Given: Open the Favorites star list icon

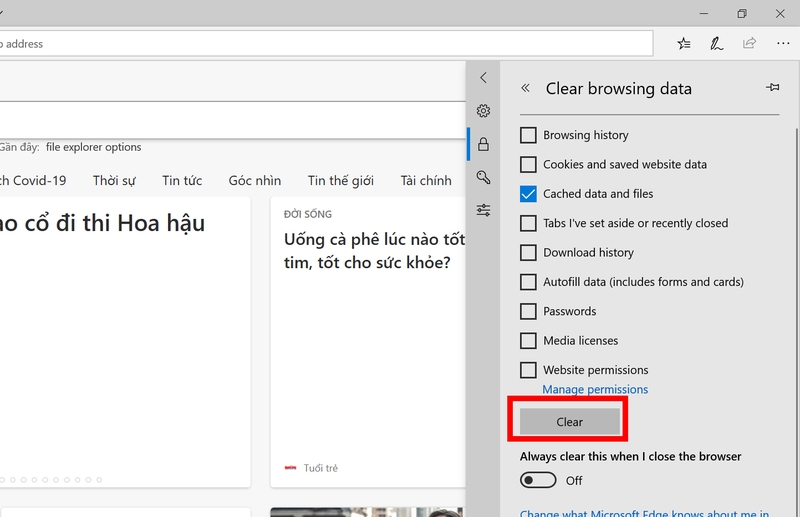Looking at the screenshot, I should point(684,44).
